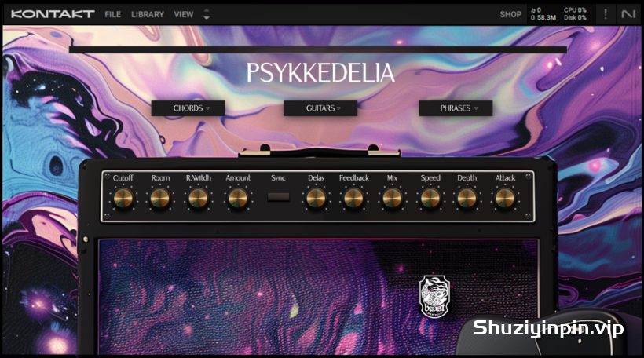Click the Feedback knob

click(353, 199)
